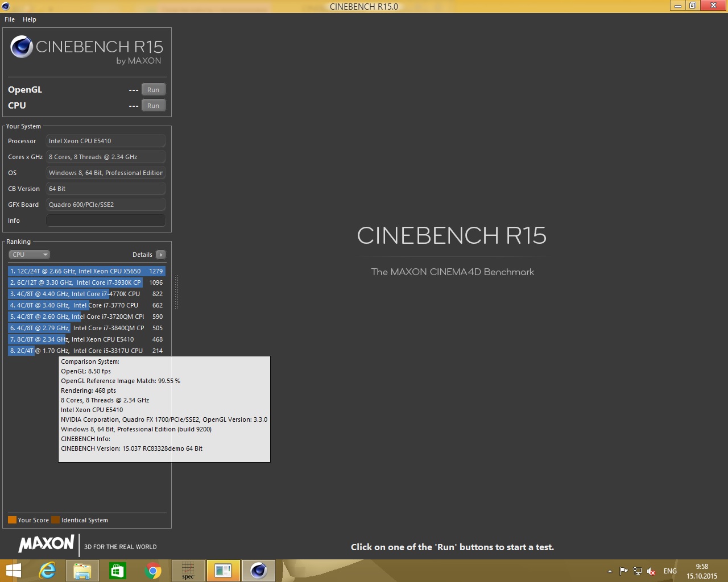The height and width of the screenshot is (582, 728).
Task: Open network status tray icon
Action: [x=638, y=571]
